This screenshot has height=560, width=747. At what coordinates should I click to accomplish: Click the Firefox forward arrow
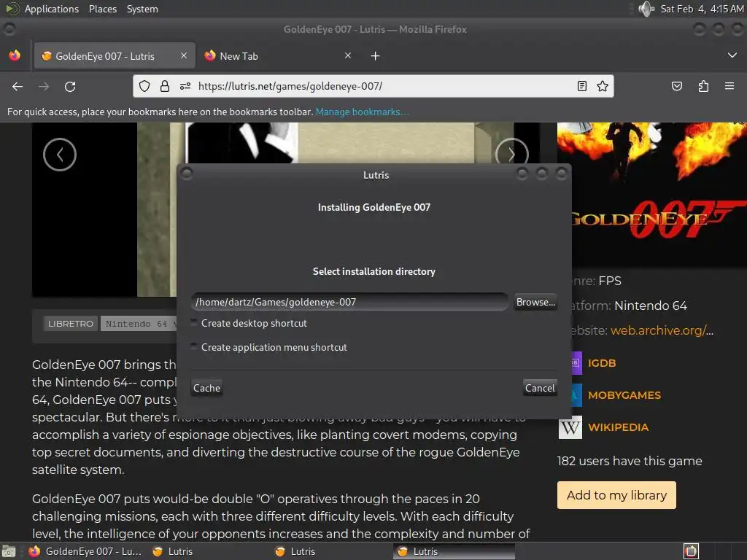click(44, 86)
